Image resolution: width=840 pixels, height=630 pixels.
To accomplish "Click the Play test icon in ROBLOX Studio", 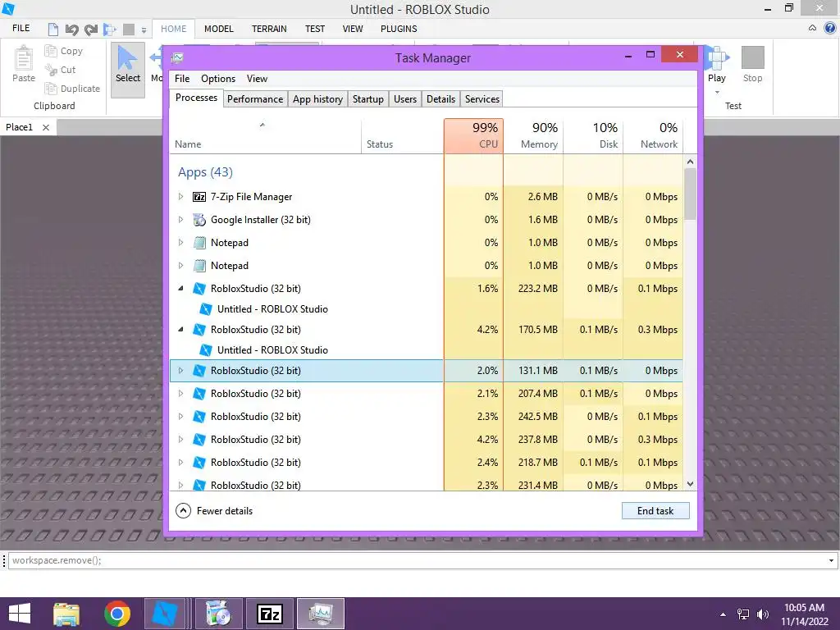I will click(717, 58).
